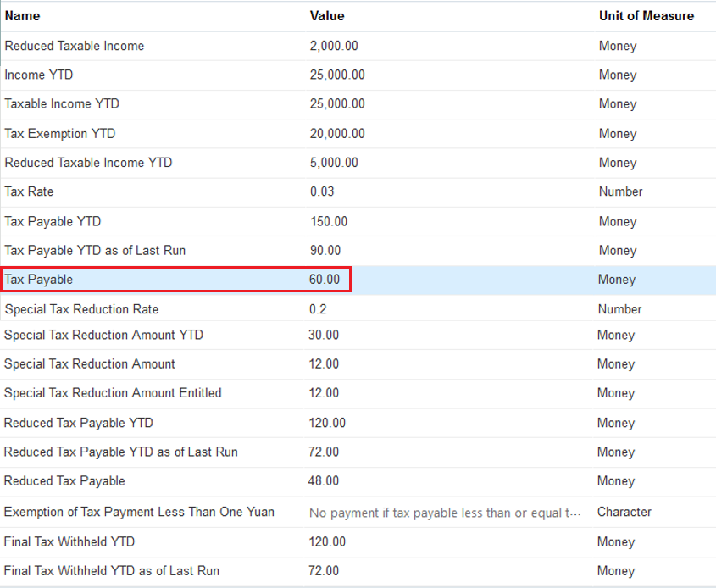716x588 pixels.
Task: Select the Final Tax Withheld YTD row name
Action: [69, 542]
